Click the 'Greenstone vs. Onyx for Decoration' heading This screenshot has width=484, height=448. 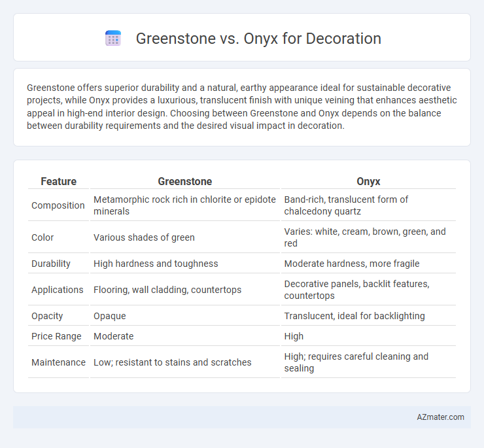258,39
